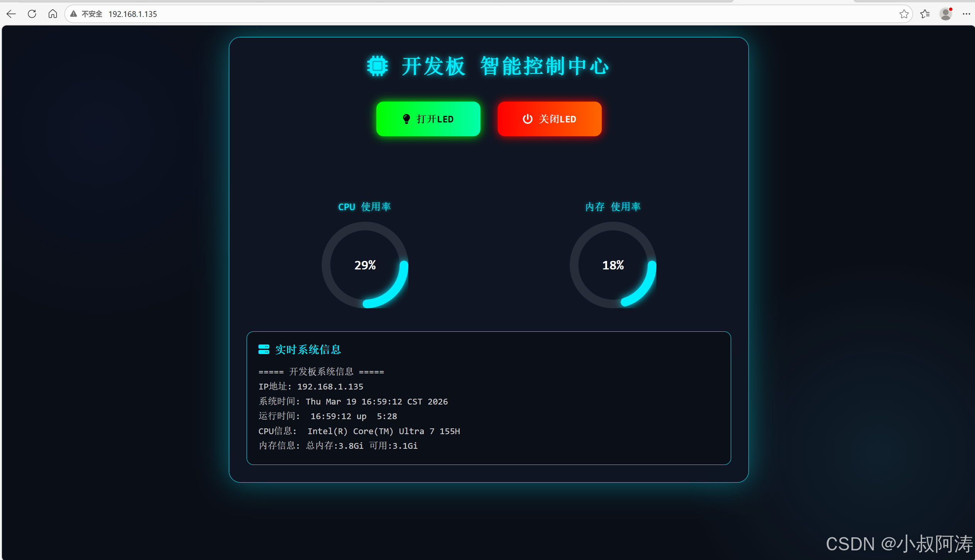This screenshot has width=975, height=560.
Task: Click the CPU 使用率 label
Action: (364, 207)
